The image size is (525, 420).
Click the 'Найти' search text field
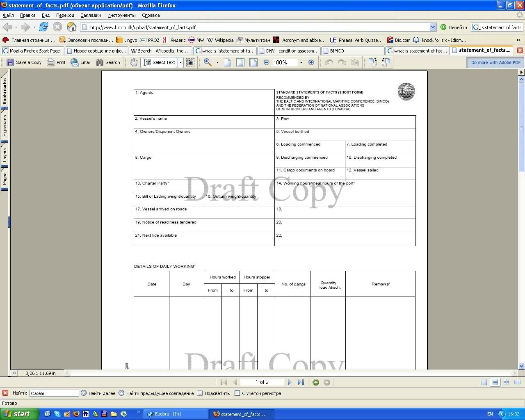pyautogui.click(x=54, y=393)
